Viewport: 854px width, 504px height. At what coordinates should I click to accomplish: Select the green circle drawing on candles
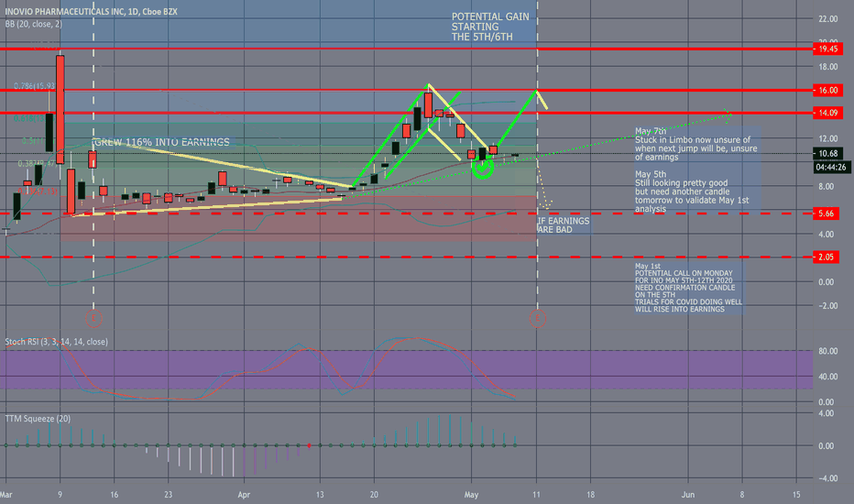483,168
